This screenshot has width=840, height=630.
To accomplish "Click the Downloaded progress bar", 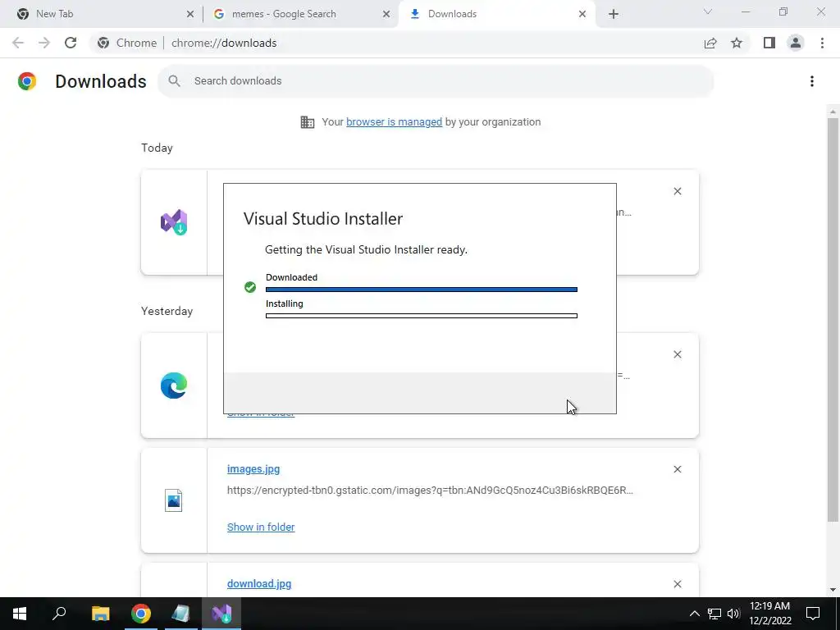I will coord(422,290).
